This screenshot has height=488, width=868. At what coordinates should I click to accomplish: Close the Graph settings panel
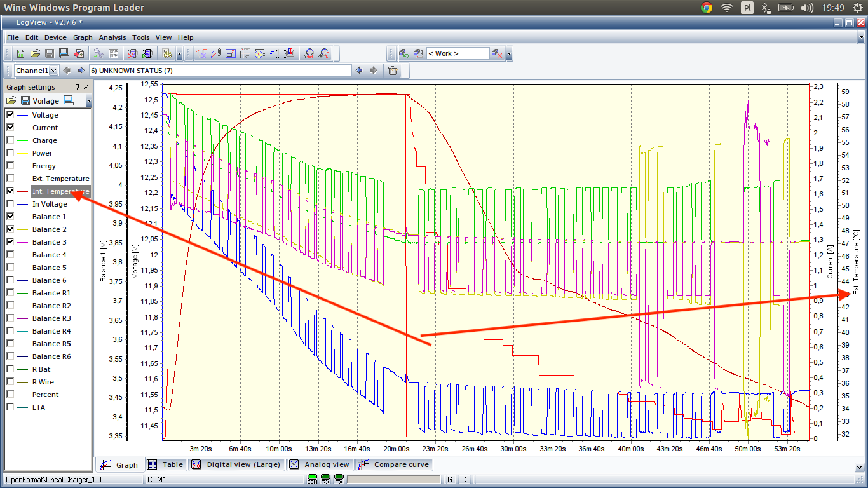(86, 86)
